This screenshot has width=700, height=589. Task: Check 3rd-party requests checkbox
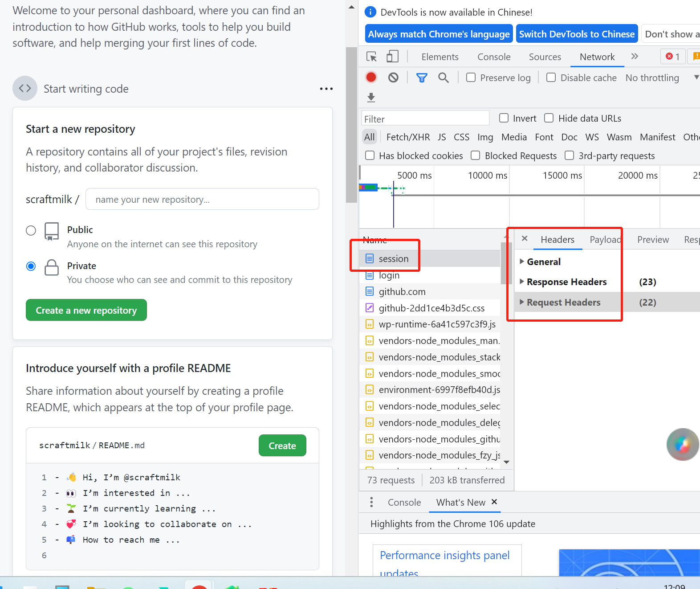click(x=569, y=155)
